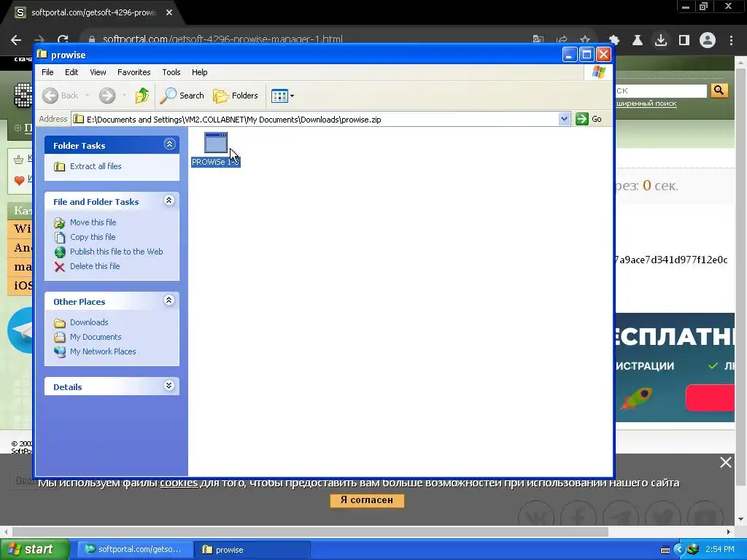This screenshot has width=747, height=560.
Task: Open the Views dropdown button
Action: point(282,96)
